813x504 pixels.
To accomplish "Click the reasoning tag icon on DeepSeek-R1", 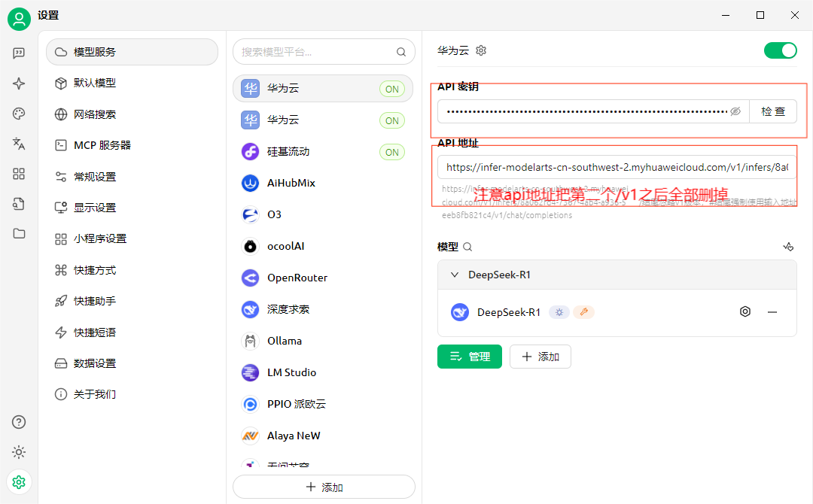I will 559,312.
